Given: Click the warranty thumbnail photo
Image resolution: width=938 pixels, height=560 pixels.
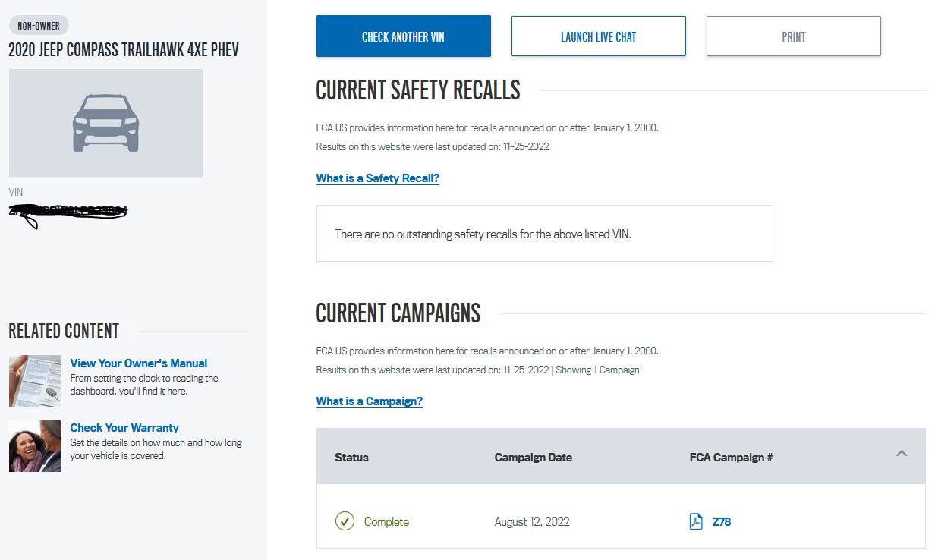Looking at the screenshot, I should click(35, 446).
